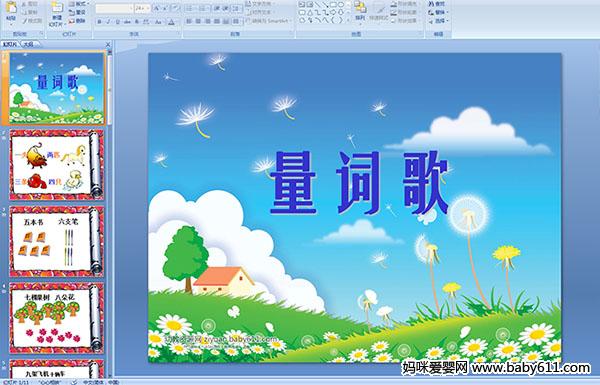Open the font size dropdown
The width and height of the screenshot is (600, 385).
click(142, 8)
